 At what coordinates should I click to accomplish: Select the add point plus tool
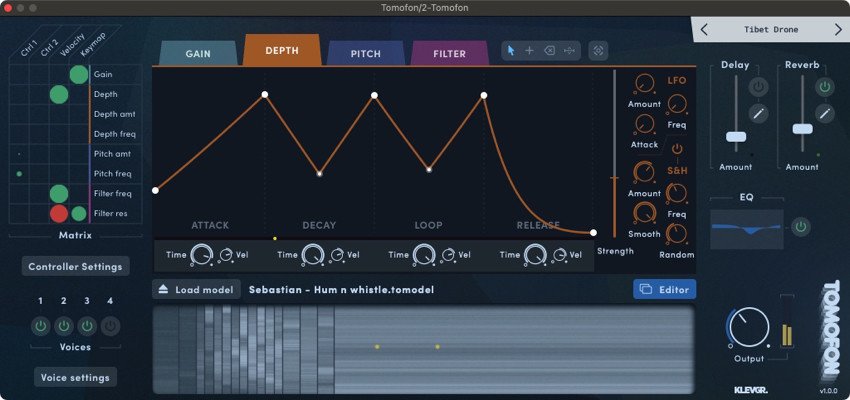click(530, 50)
